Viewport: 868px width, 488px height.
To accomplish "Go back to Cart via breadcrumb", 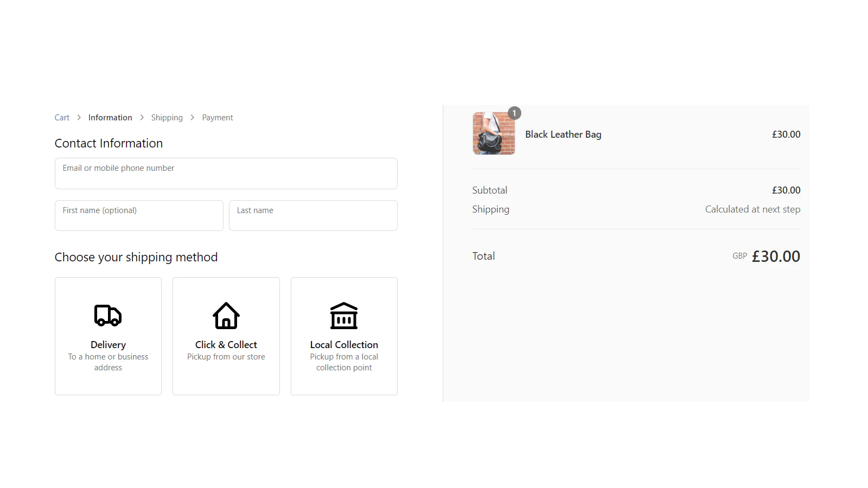I will [x=62, y=118].
